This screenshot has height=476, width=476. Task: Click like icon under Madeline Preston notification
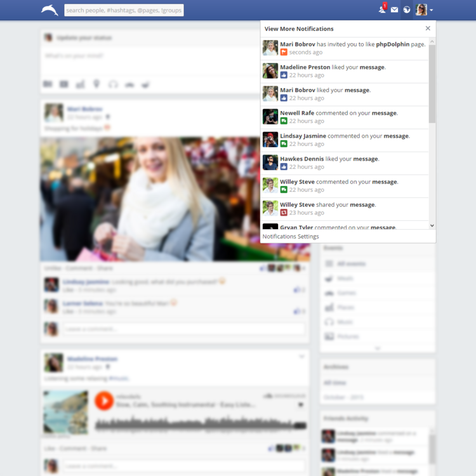pos(284,75)
